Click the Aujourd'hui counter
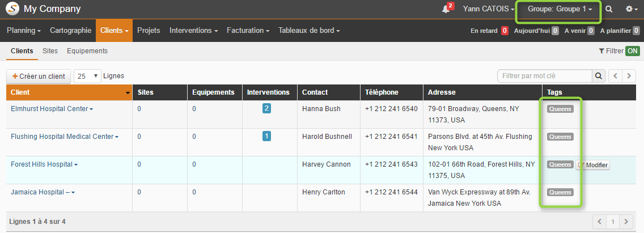 tap(536, 31)
